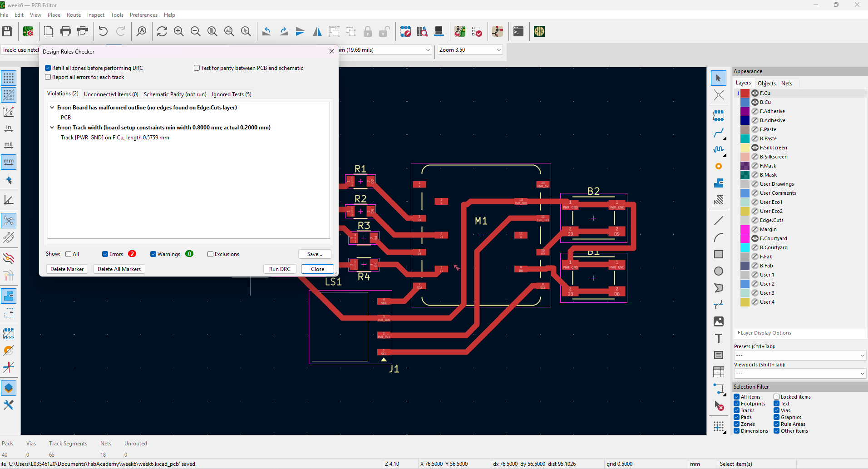The height and width of the screenshot is (469, 868).
Task: Select the Add Text tool
Action: point(718,338)
